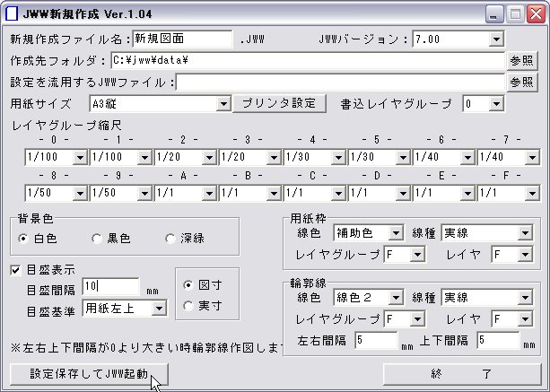The image size is (550, 392).
Task: Expand the layer group 1 scale dropdown
Action: pos(144,157)
